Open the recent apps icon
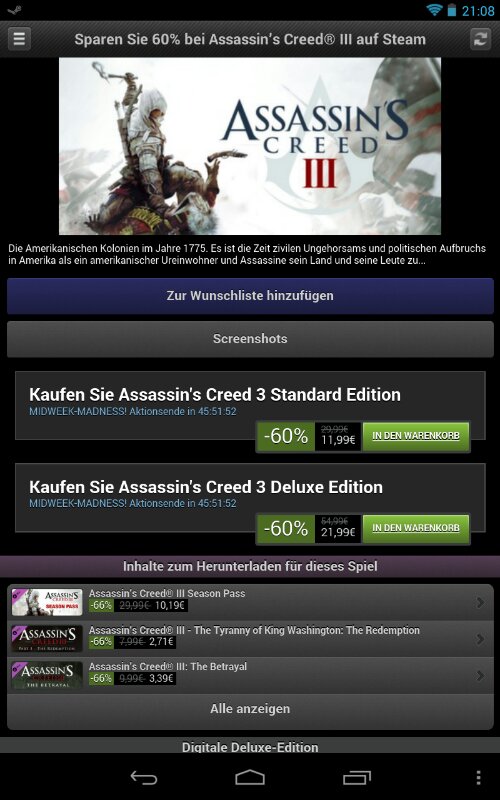Image resolution: width=500 pixels, height=800 pixels. coord(357,777)
